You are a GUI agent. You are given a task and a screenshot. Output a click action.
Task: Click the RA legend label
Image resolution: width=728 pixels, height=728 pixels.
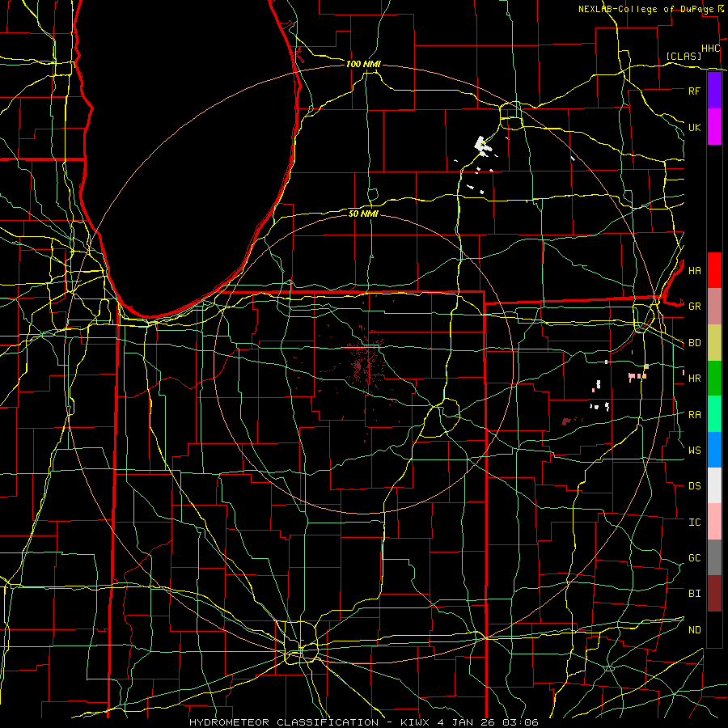pyautogui.click(x=694, y=415)
